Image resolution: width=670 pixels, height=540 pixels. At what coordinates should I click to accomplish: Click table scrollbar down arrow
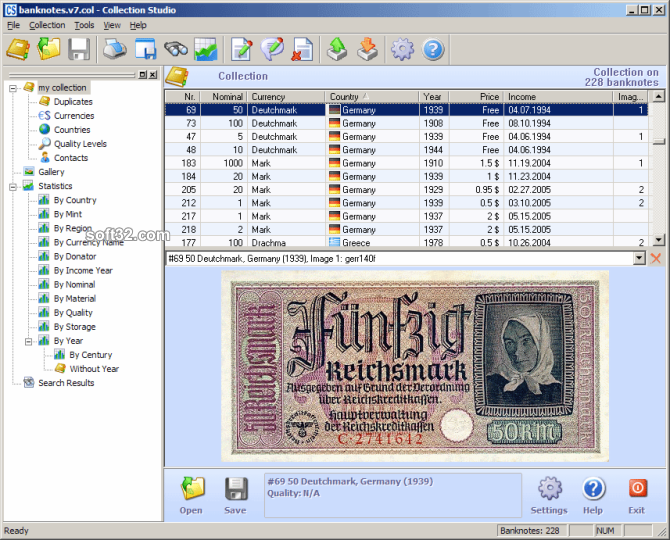point(658,241)
